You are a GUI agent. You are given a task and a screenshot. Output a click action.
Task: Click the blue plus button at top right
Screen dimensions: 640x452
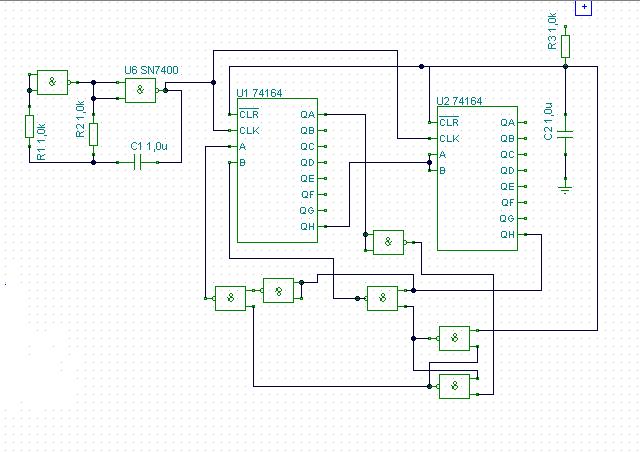[x=583, y=7]
